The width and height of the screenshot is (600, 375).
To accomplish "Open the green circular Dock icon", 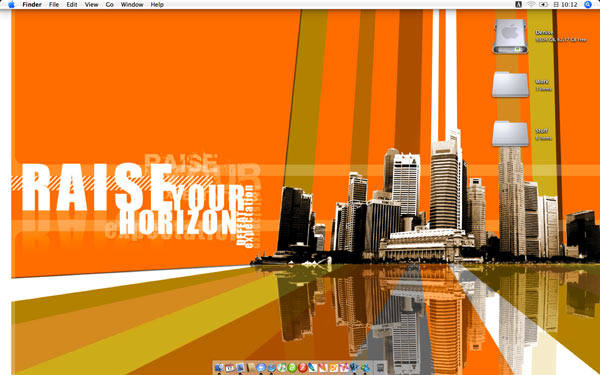I will (x=292, y=368).
